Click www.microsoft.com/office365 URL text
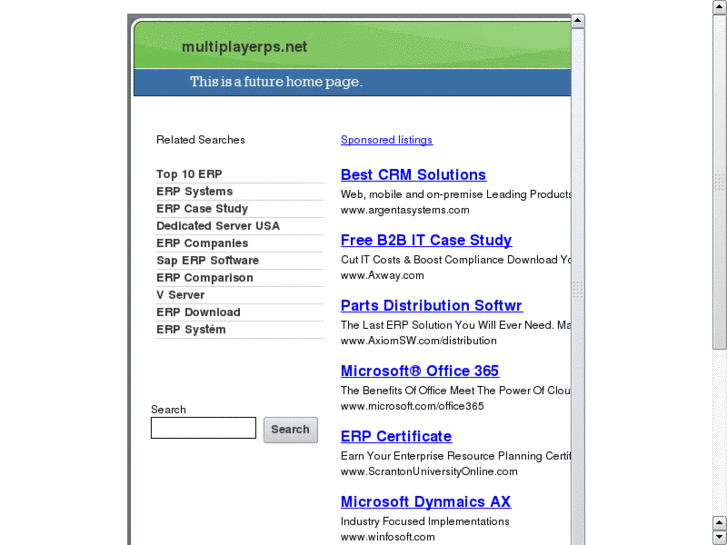Screen dimensions: 727x545 412,406
